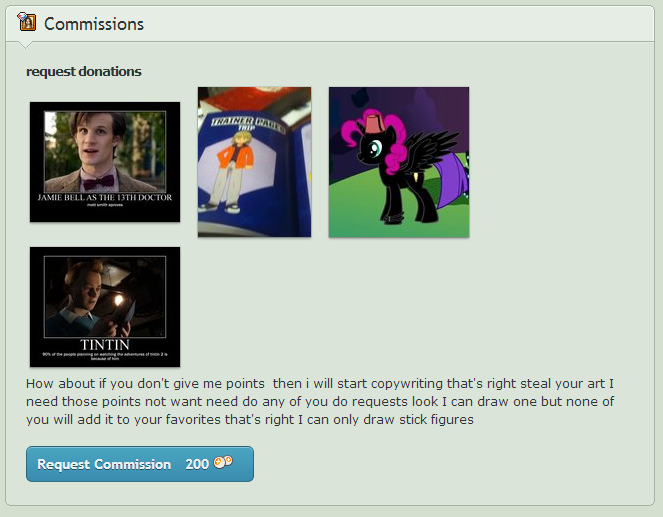
Task: Click the Commissions widget portrait icon
Action: [x=27, y=22]
